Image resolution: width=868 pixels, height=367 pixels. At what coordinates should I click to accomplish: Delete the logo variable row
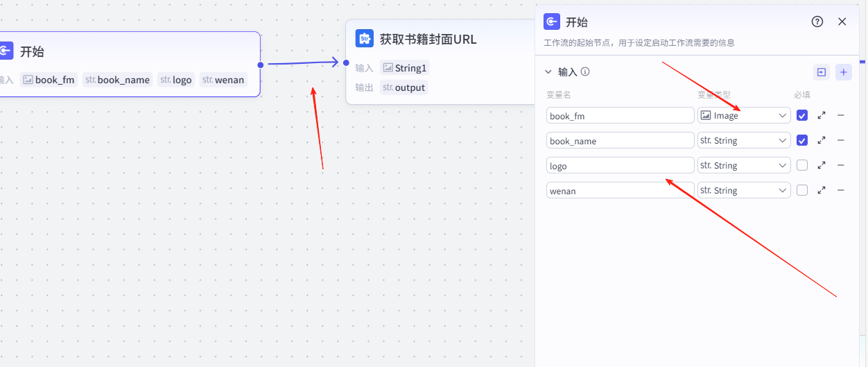(x=841, y=165)
